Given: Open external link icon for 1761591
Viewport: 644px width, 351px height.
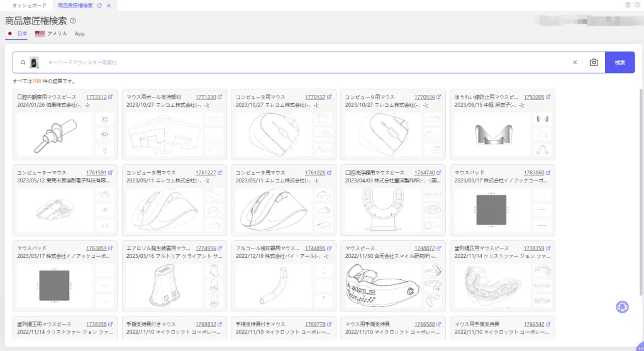Looking at the screenshot, I should click(111, 172).
